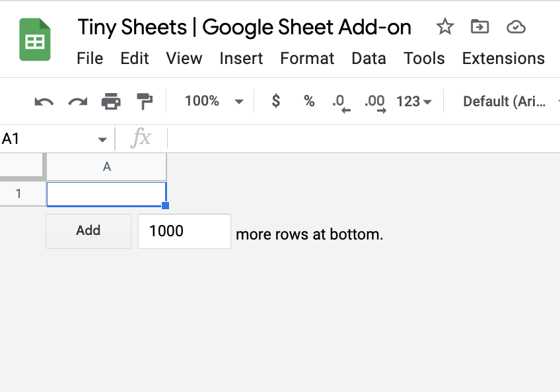Star the Tiny Sheets document
This screenshot has height=392, width=560.
point(445,27)
